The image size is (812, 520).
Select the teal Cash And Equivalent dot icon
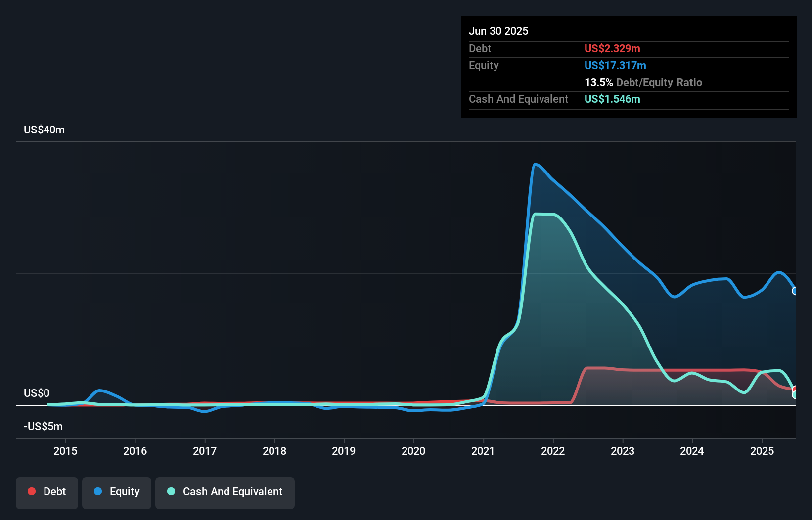point(170,491)
